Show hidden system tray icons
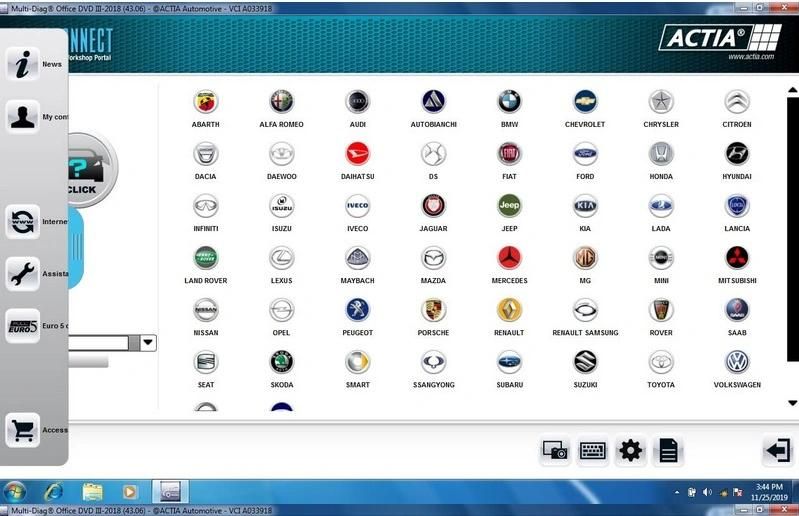Viewport: 799px width, 516px height. [677, 493]
